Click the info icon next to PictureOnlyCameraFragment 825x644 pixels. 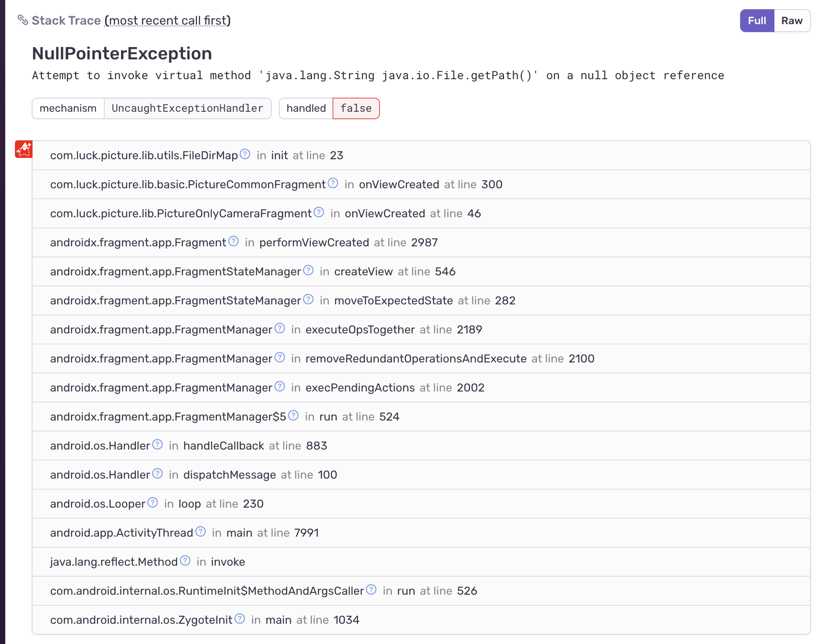click(320, 212)
